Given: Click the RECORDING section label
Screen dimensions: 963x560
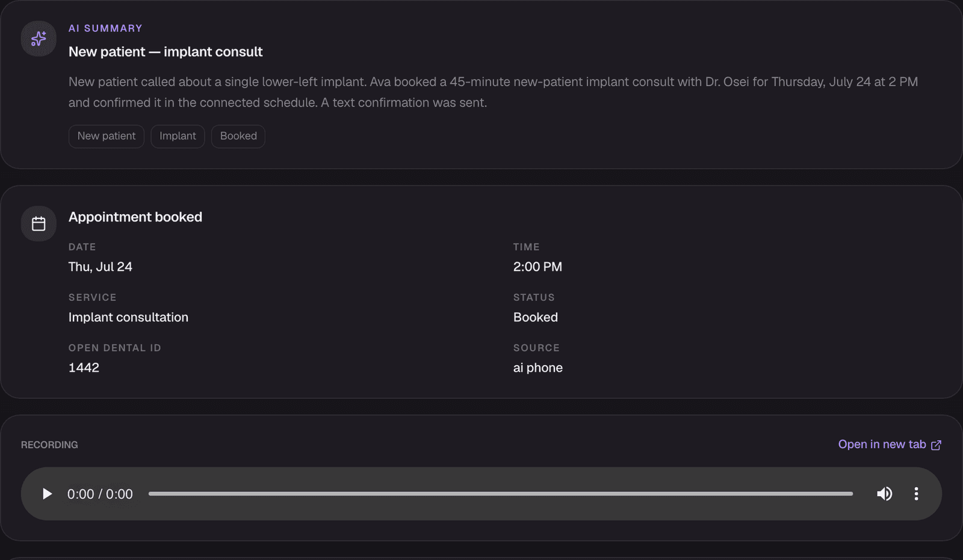Looking at the screenshot, I should point(49,445).
